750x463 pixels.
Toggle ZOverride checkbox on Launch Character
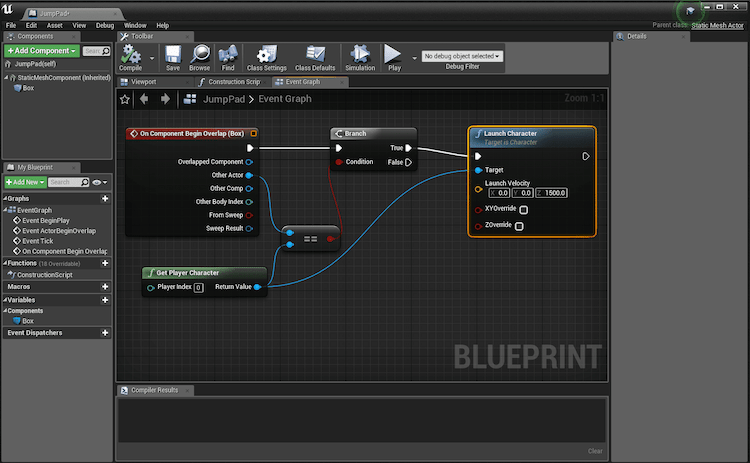click(519, 226)
